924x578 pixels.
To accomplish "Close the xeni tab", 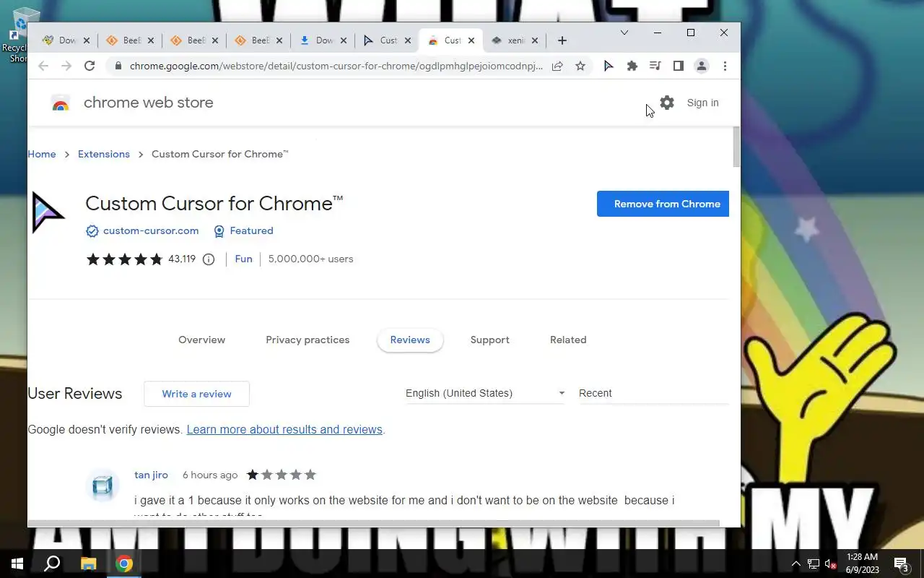I will (535, 40).
